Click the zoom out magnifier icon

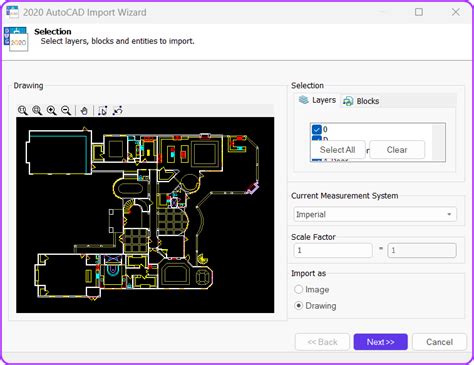click(66, 110)
